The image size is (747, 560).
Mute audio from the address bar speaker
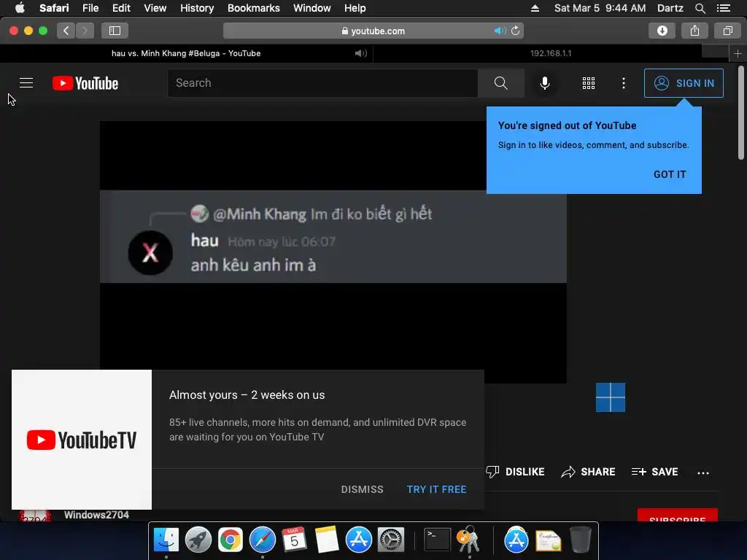tap(499, 31)
